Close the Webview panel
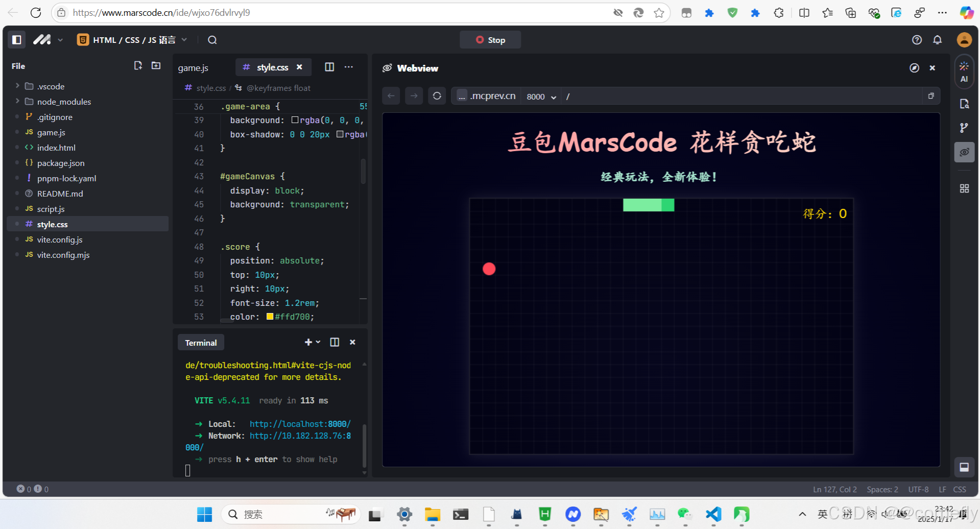 coord(933,68)
